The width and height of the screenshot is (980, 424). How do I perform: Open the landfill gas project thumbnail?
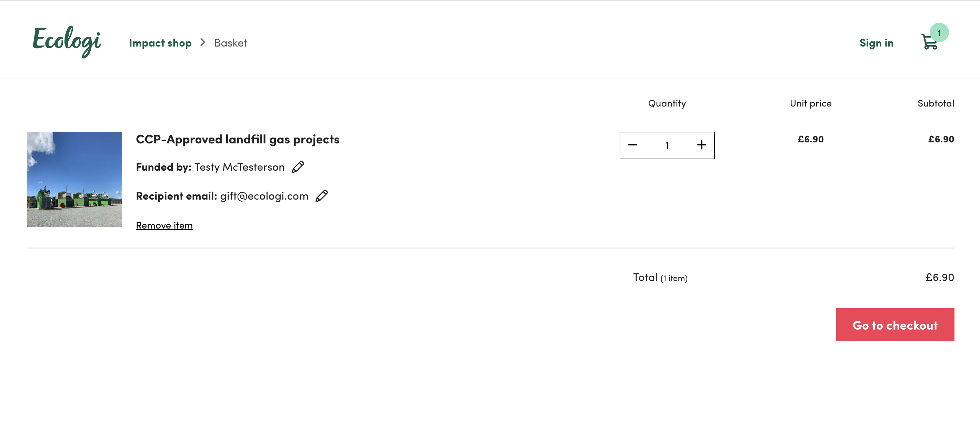click(74, 179)
